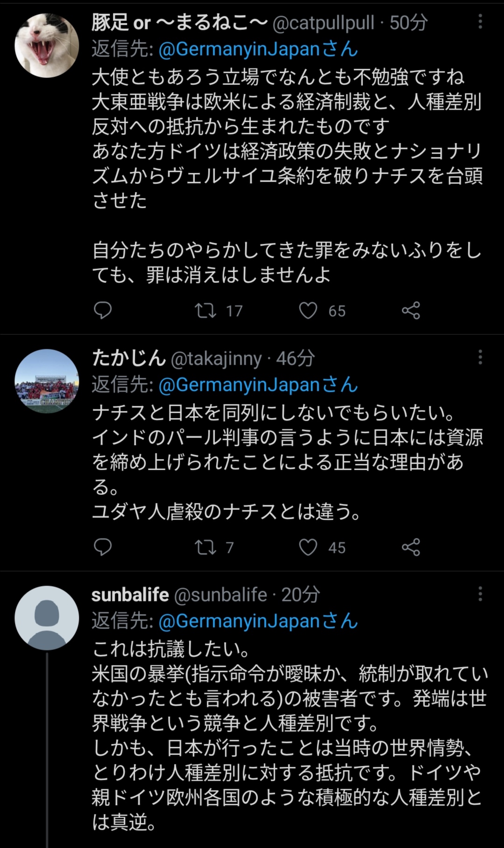Screen dimensions: 504x848
Task: Open the sunbalife default avatar
Action: [x=47, y=618]
